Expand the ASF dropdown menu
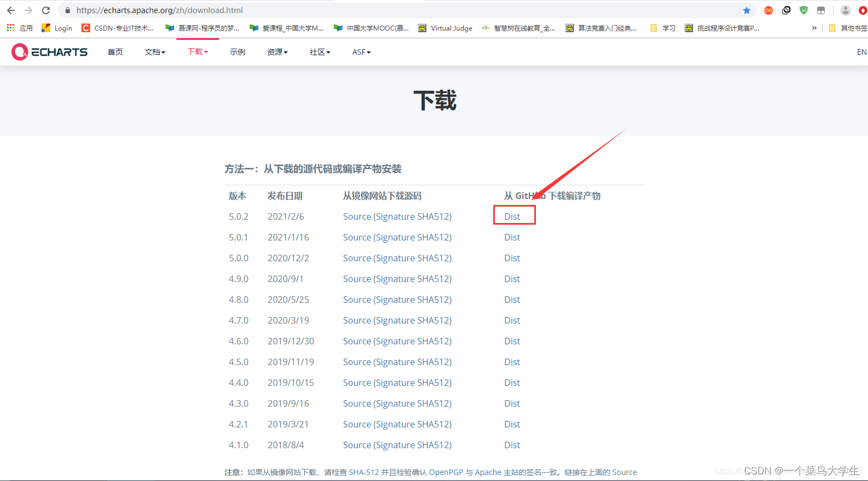The height and width of the screenshot is (481, 868). (361, 52)
